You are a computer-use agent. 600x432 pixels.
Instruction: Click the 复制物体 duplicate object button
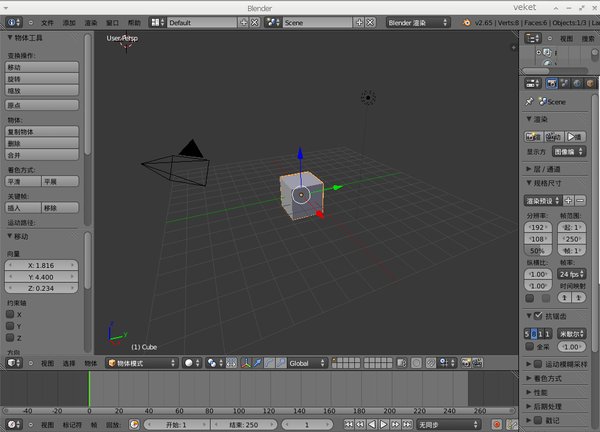(x=42, y=131)
